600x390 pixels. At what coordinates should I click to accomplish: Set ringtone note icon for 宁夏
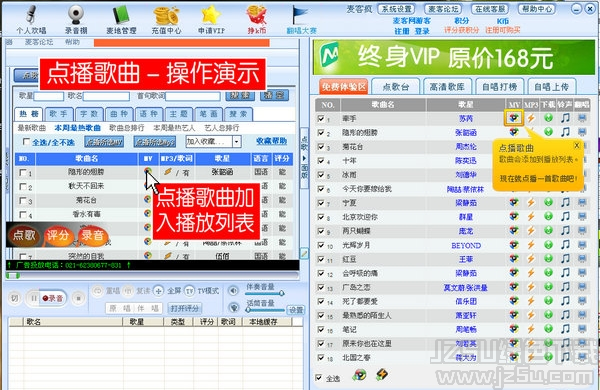pyautogui.click(x=565, y=202)
